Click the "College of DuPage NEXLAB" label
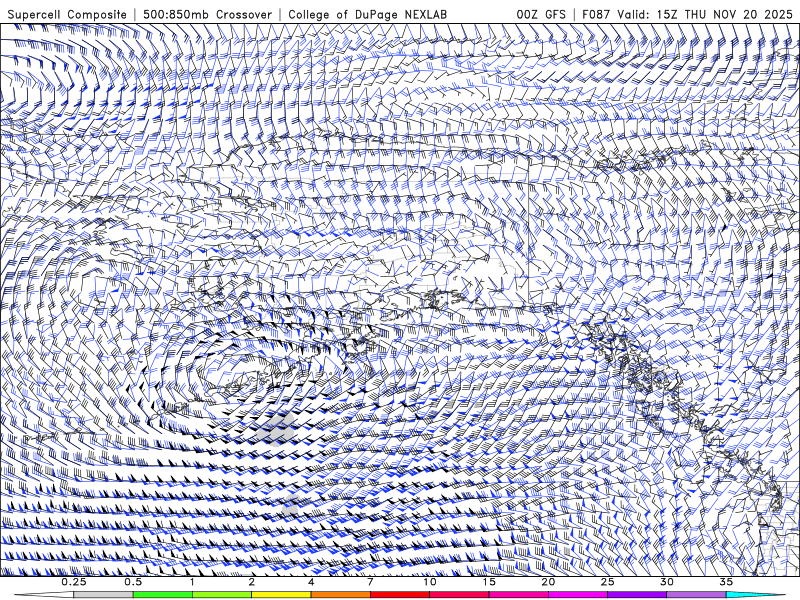800x600 pixels. [367, 14]
